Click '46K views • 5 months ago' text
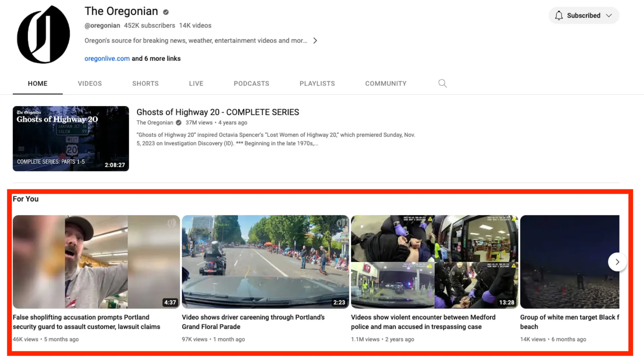This screenshot has height=362, width=644. click(46, 339)
